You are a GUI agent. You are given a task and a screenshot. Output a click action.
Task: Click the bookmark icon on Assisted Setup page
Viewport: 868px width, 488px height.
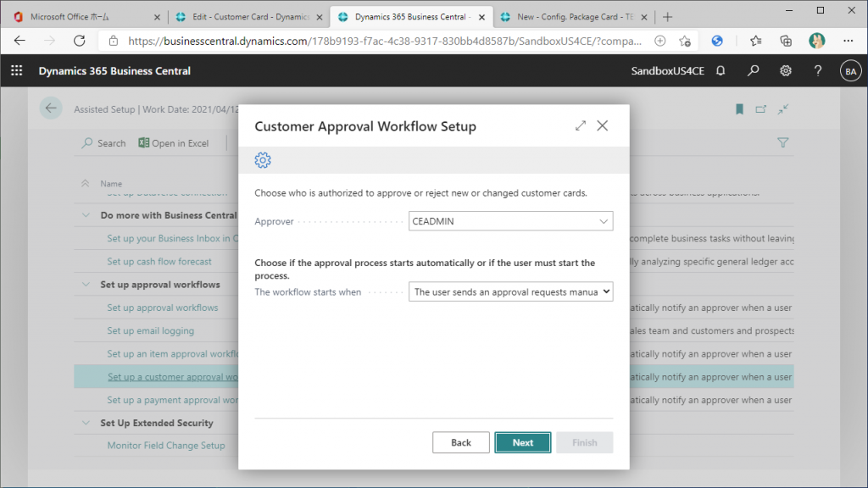click(x=739, y=109)
